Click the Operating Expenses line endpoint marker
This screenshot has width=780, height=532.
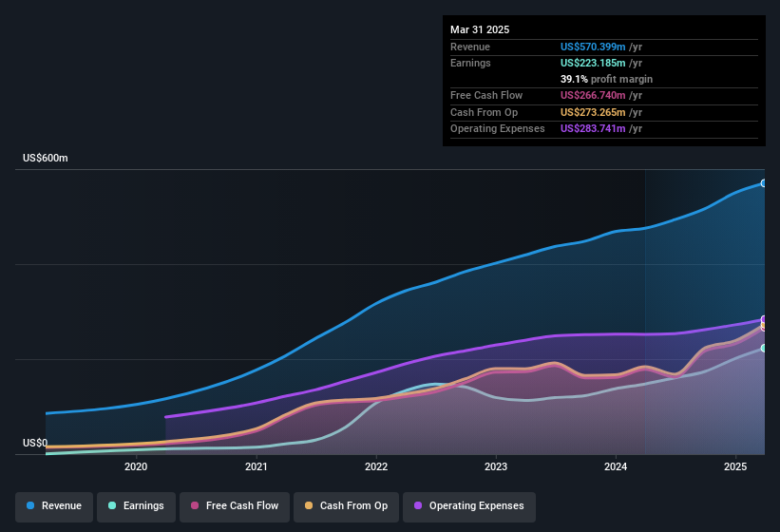[x=764, y=319]
